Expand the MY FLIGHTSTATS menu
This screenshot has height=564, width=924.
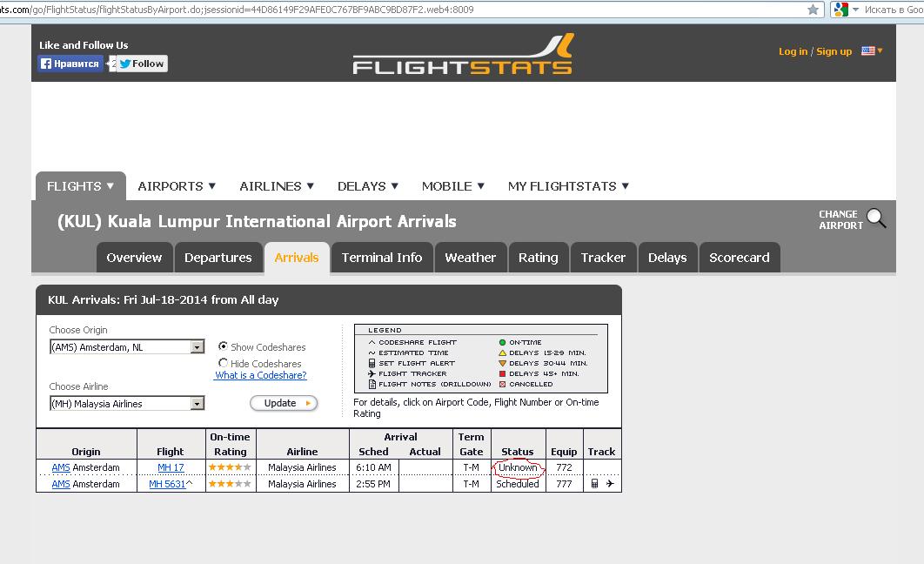tap(569, 186)
